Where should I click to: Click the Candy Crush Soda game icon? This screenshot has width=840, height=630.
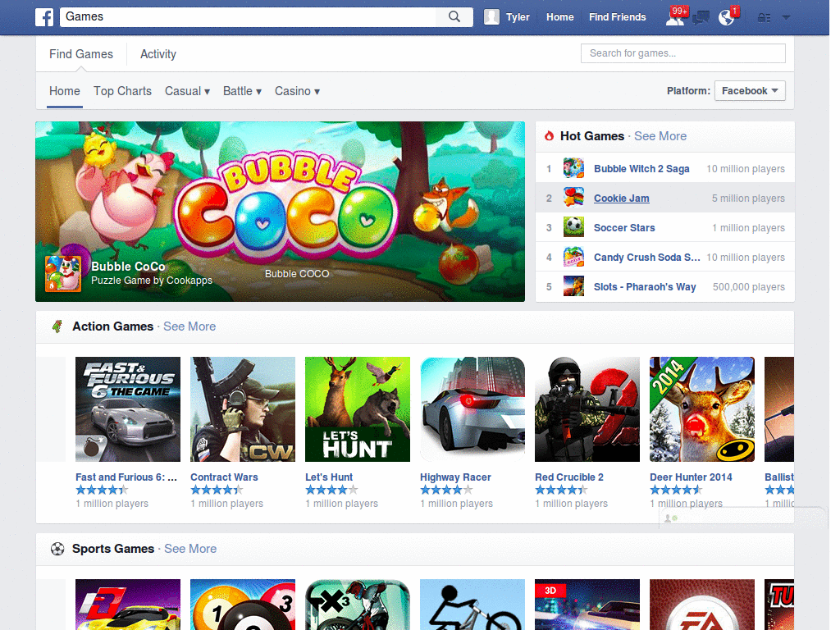coord(573,257)
